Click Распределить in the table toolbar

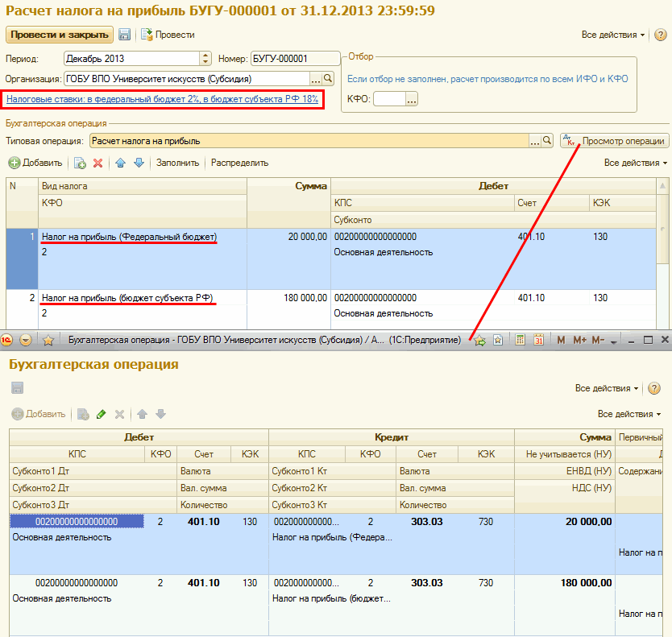click(239, 163)
